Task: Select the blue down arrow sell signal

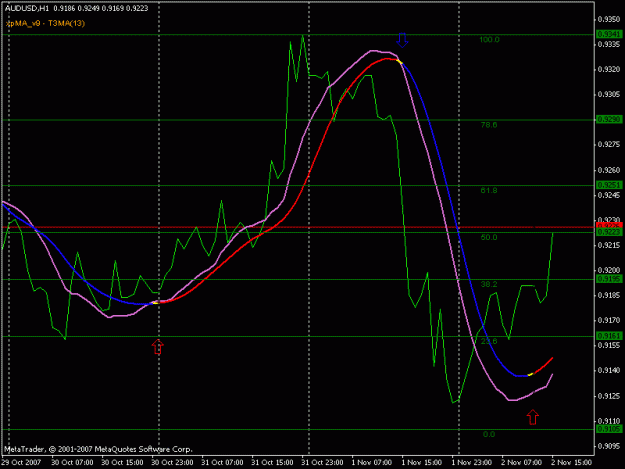Action: pos(402,40)
